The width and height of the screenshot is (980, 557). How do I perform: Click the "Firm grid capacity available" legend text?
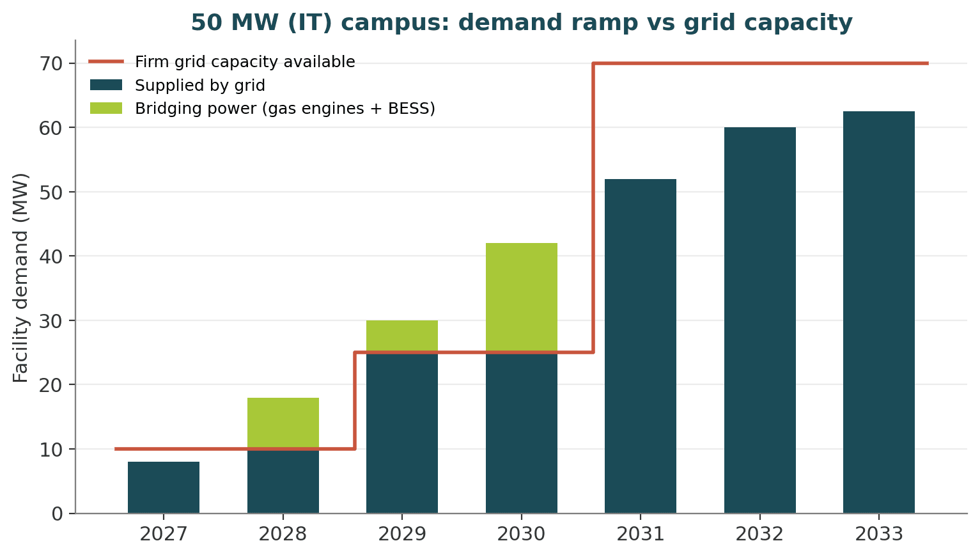point(245,62)
